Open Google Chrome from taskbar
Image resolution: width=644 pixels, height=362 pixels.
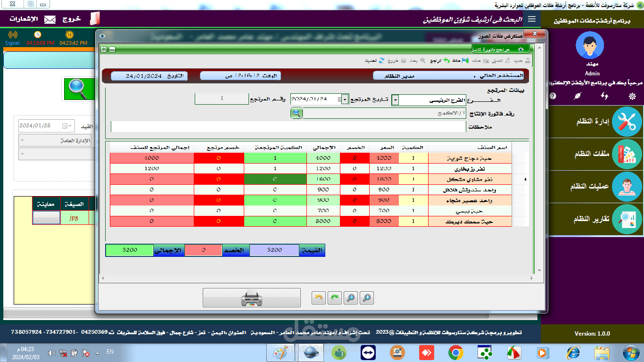455,353
